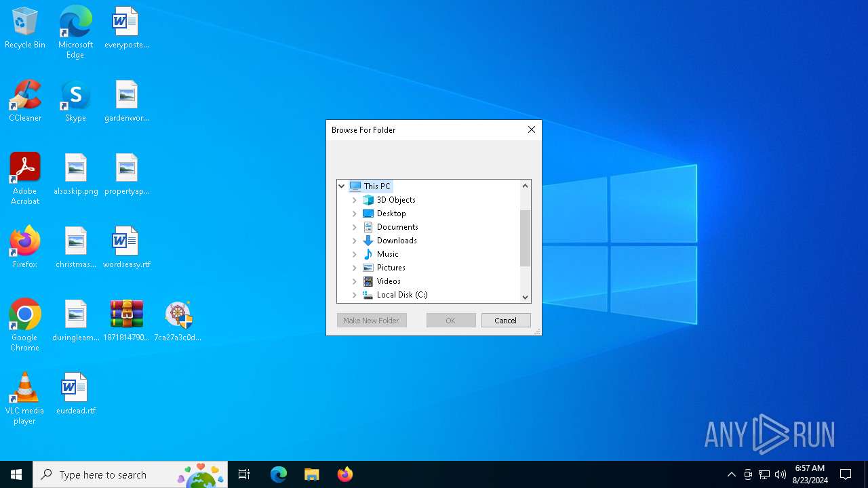Screen dimensions: 868x488
Task: Open the network status tray icon
Action: tap(764, 474)
